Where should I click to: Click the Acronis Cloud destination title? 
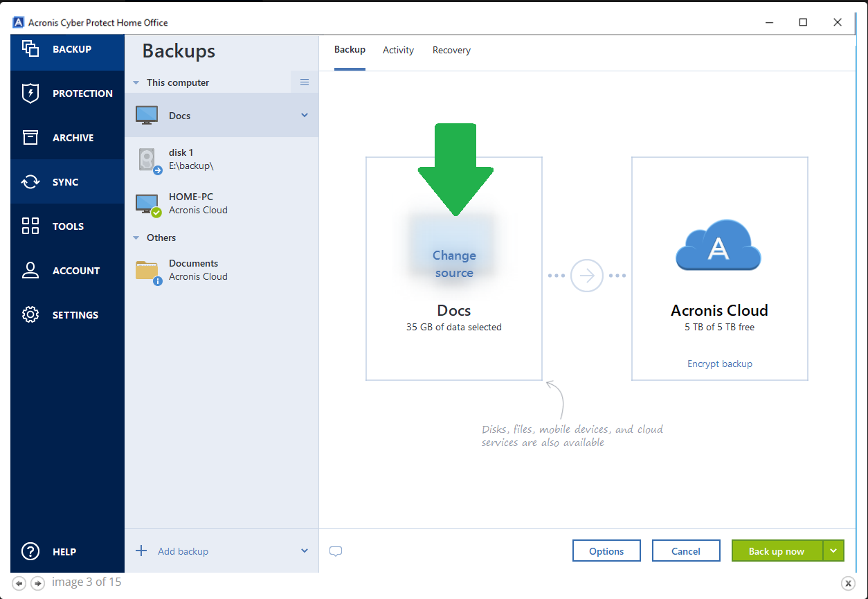[x=719, y=310]
